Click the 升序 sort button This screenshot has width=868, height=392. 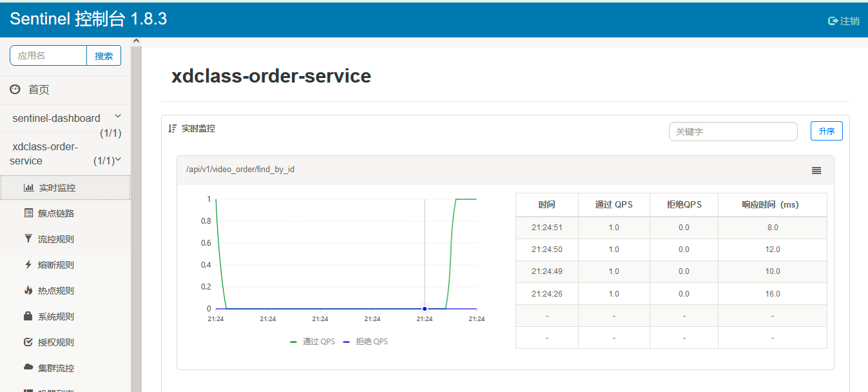point(827,131)
